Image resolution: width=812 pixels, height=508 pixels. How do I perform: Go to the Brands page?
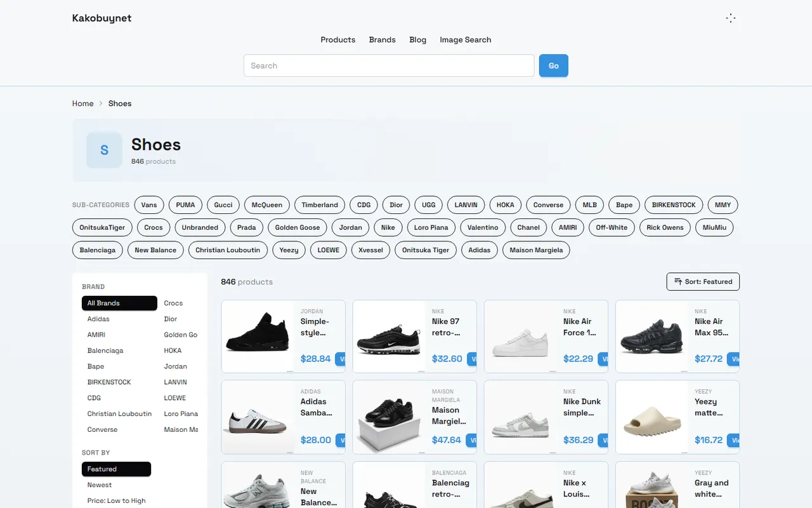pyautogui.click(x=383, y=39)
